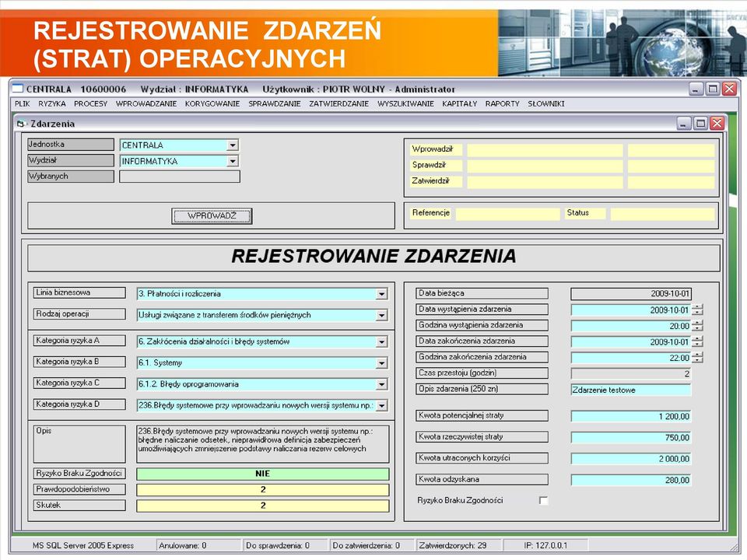Image resolution: width=747 pixels, height=560 pixels.
Task: Expand the Wydział INFORMATYKA dropdown
Action: click(233, 162)
